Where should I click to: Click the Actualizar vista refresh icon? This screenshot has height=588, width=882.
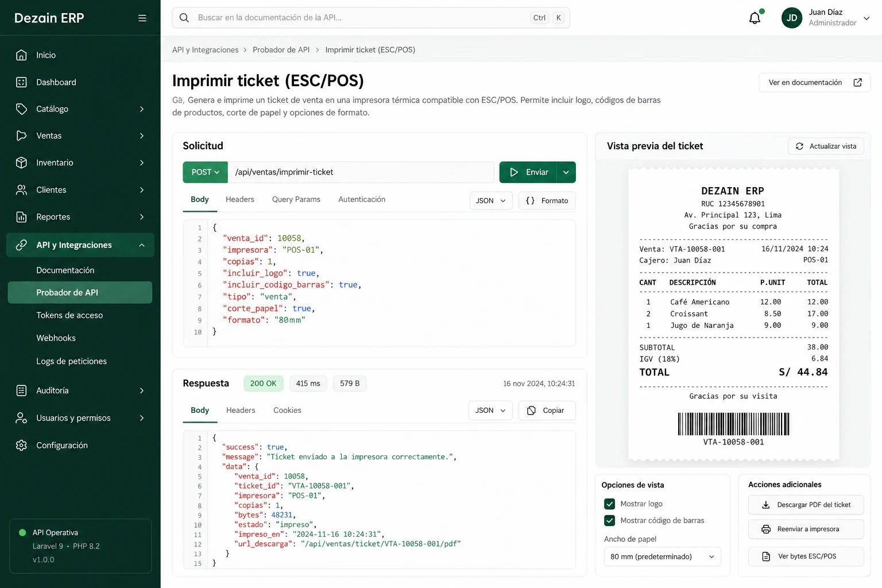click(799, 146)
